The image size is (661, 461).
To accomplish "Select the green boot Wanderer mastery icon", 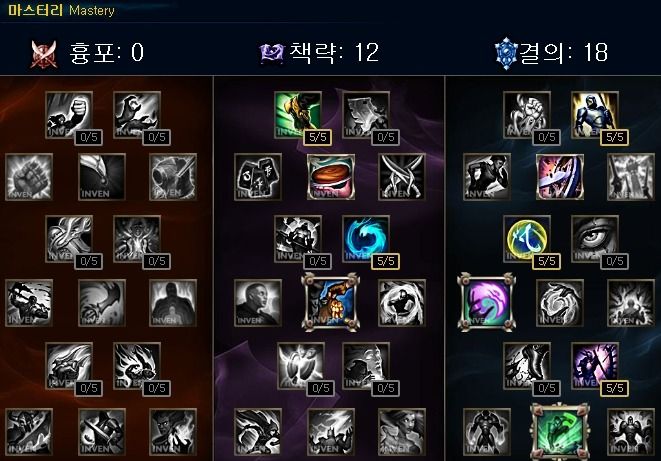I will 298,115.
